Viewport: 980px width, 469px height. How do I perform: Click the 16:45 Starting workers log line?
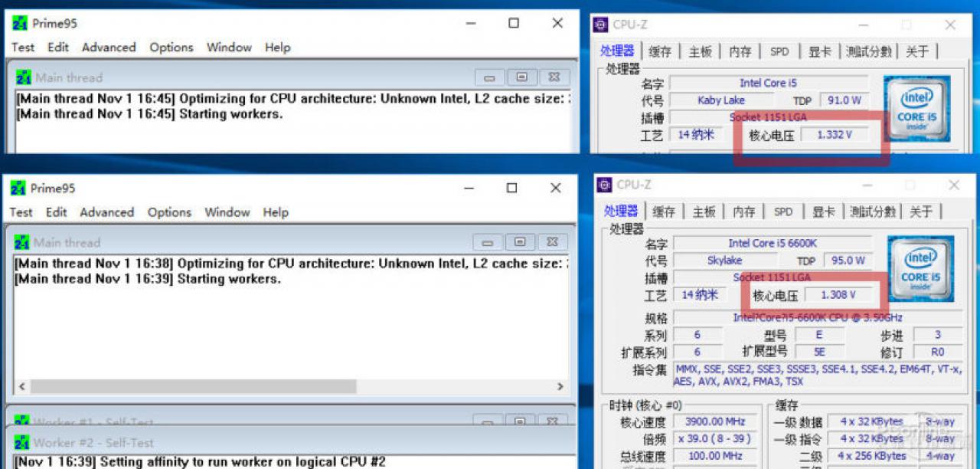(x=149, y=114)
